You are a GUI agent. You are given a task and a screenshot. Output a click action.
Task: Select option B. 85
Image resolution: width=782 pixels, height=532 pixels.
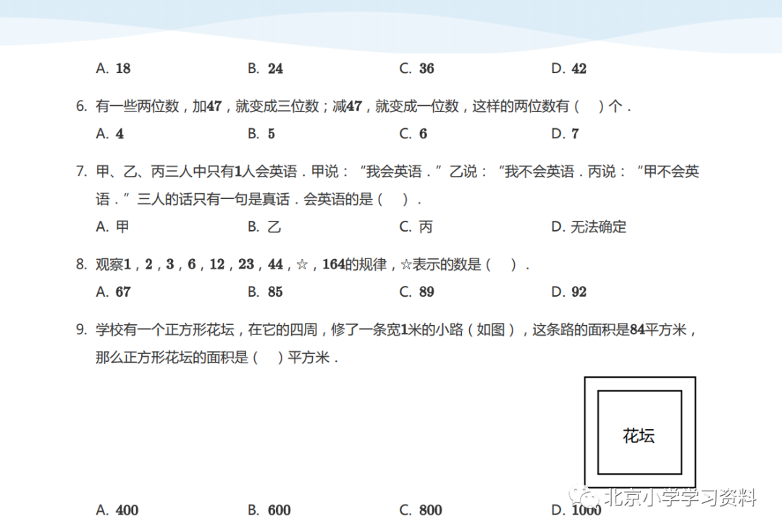[x=265, y=292]
